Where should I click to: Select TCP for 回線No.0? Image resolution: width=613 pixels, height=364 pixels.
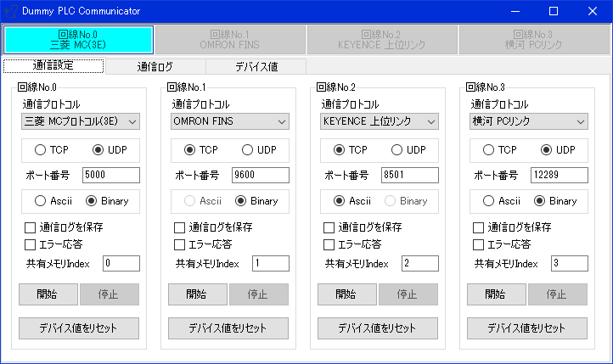pos(52,150)
